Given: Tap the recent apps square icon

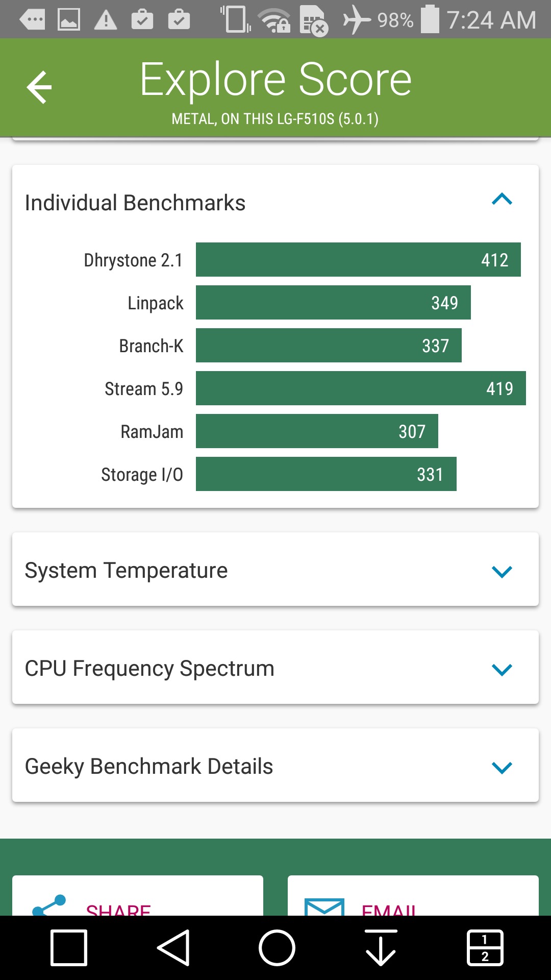Looking at the screenshot, I should click(69, 948).
